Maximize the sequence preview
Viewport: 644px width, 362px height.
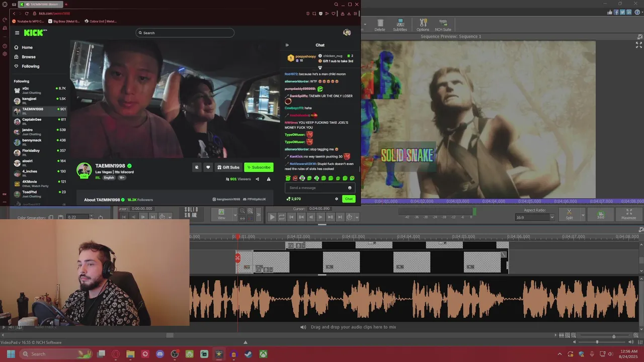(x=628, y=214)
